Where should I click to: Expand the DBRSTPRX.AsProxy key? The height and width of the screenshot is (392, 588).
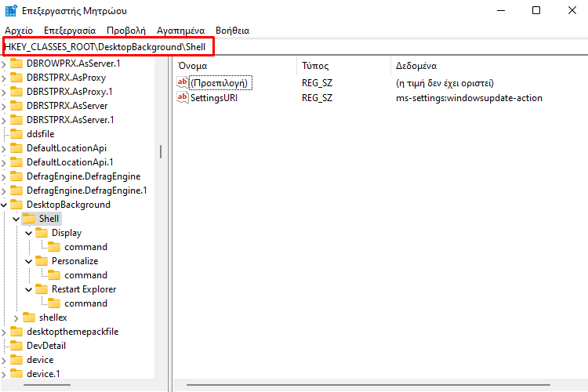(4, 78)
